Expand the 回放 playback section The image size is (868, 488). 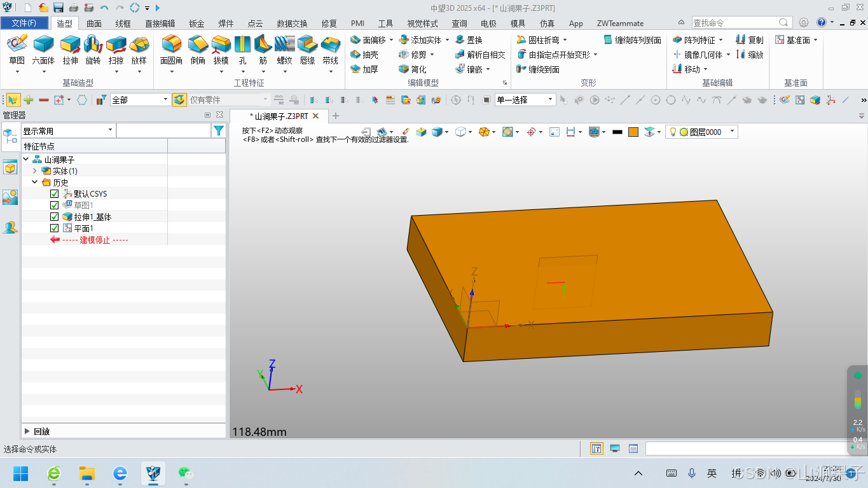tap(27, 431)
